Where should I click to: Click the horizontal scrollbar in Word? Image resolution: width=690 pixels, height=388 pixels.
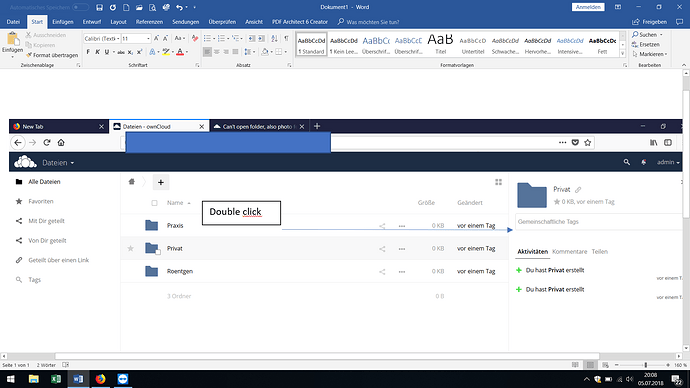[x=327, y=356]
